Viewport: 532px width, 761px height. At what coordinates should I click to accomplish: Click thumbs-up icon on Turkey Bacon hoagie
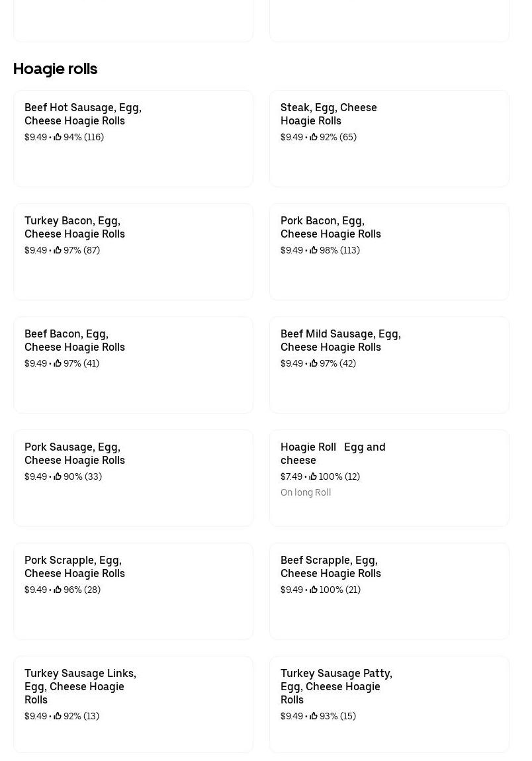pyautogui.click(x=58, y=250)
